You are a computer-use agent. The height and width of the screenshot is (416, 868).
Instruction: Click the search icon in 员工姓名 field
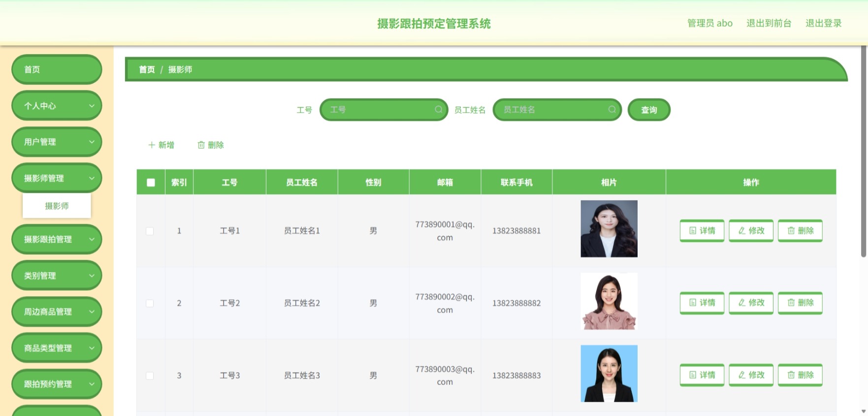[x=611, y=109]
